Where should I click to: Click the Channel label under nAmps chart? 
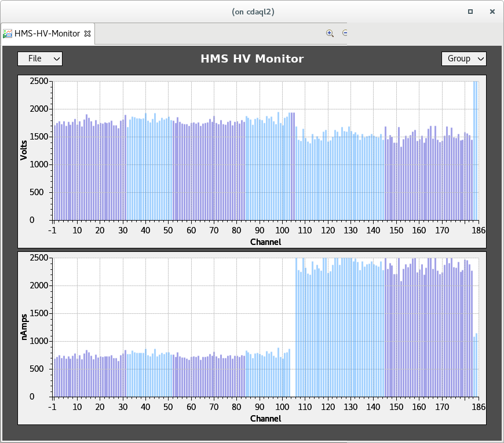pyautogui.click(x=265, y=418)
